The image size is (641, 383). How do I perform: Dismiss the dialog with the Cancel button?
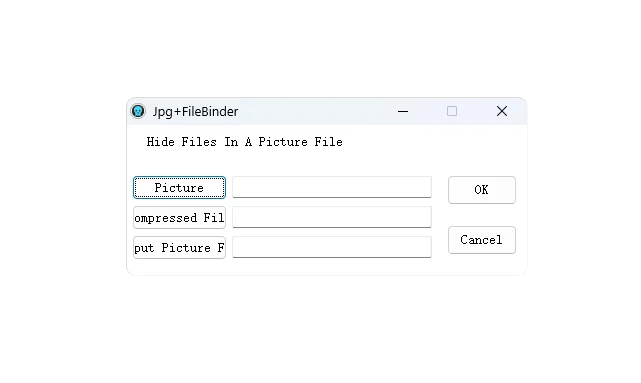482,240
